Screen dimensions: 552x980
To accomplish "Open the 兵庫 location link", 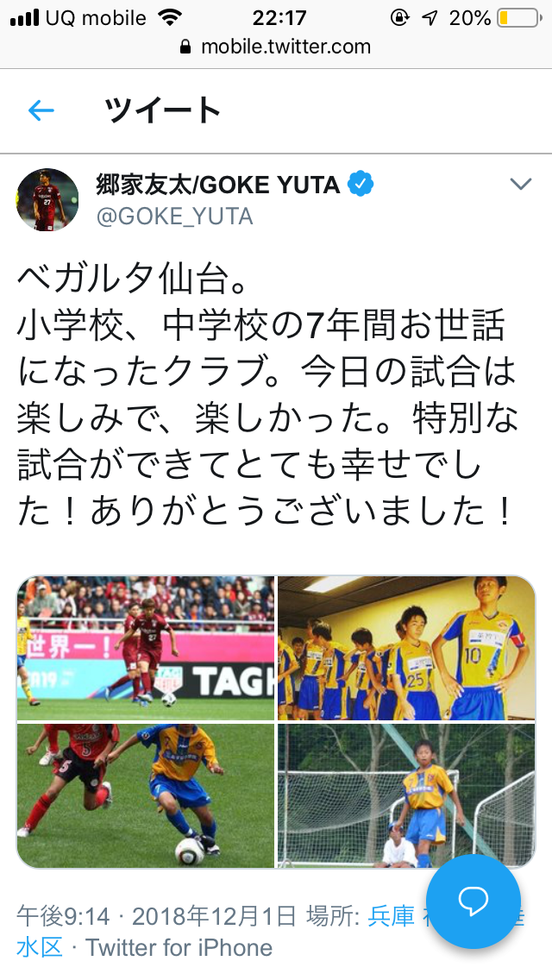I will point(392,916).
